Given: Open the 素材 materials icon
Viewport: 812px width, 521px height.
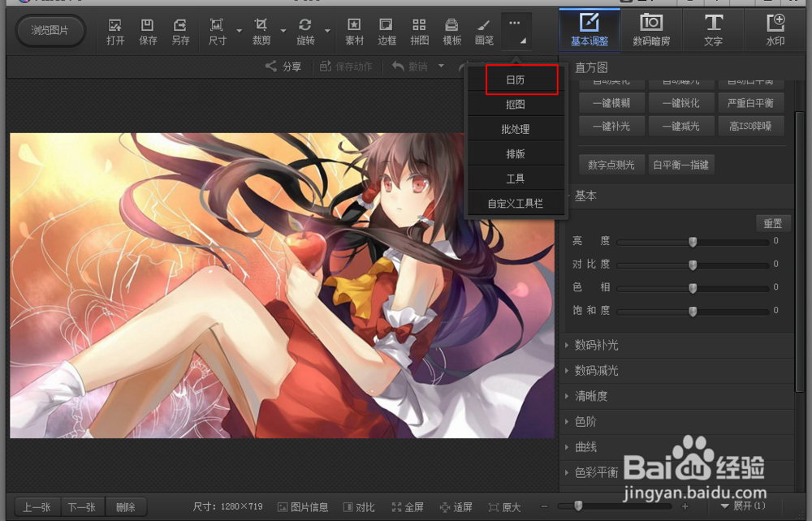Looking at the screenshot, I should (x=354, y=32).
